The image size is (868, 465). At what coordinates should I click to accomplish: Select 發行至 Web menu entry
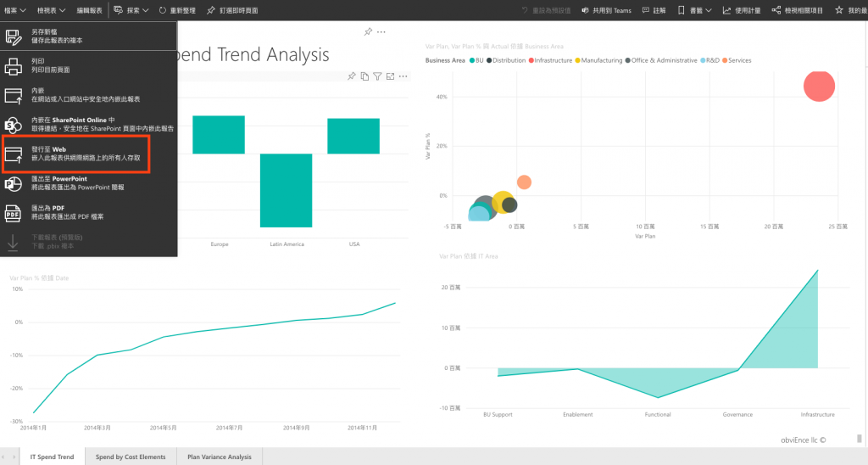coord(75,154)
